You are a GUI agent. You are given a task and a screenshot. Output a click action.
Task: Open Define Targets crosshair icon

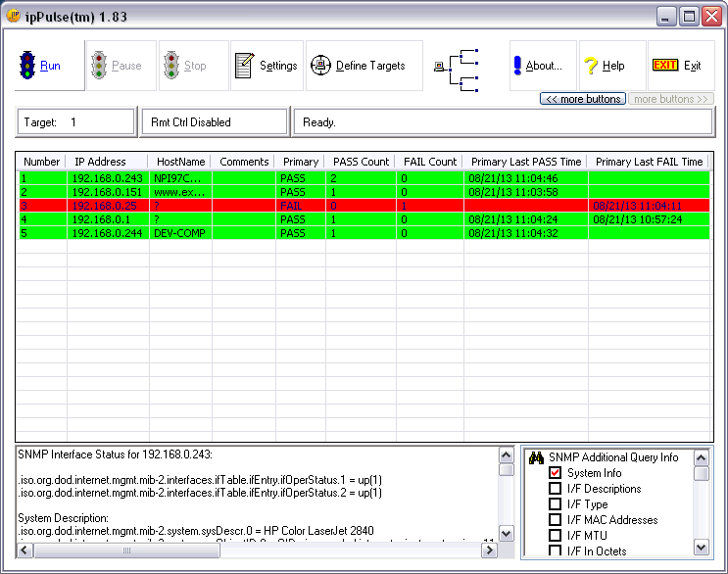click(320, 66)
